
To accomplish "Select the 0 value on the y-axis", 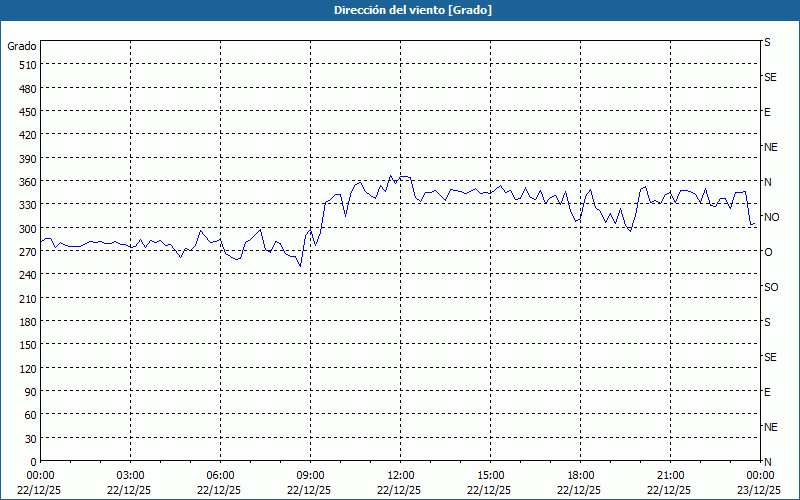I will tap(33, 462).
